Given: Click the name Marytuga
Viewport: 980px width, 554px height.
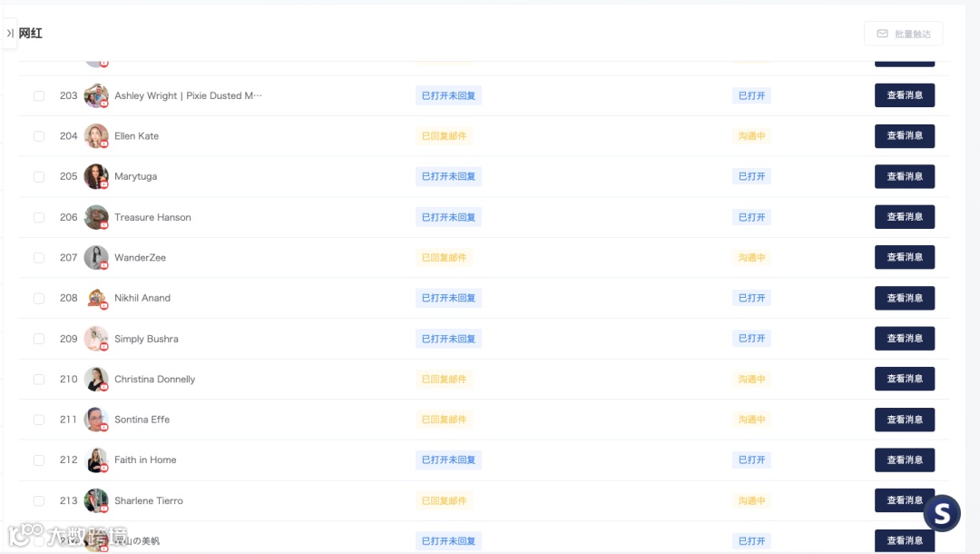Looking at the screenshot, I should pos(135,176).
